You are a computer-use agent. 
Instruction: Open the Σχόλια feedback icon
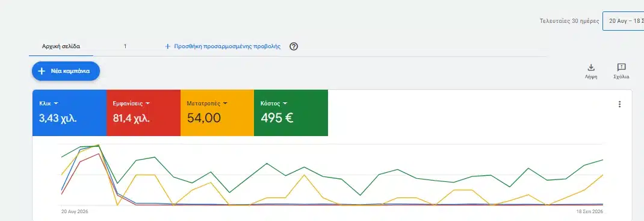(x=621, y=67)
